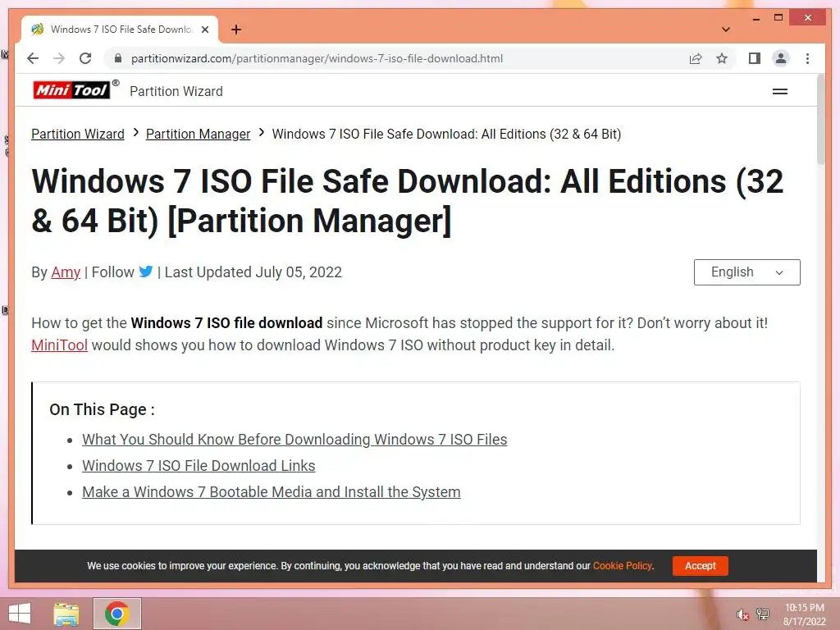The width and height of the screenshot is (840, 630).
Task: Click the muted volume tray icon
Action: (742, 614)
